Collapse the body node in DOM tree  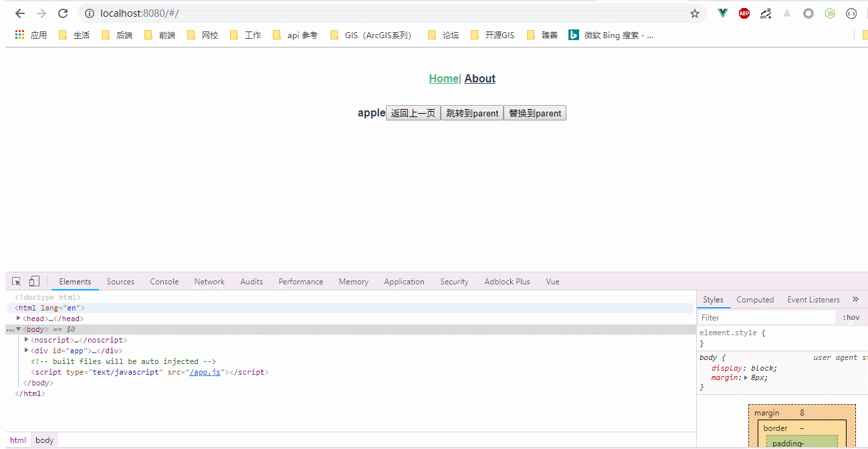[x=19, y=329]
